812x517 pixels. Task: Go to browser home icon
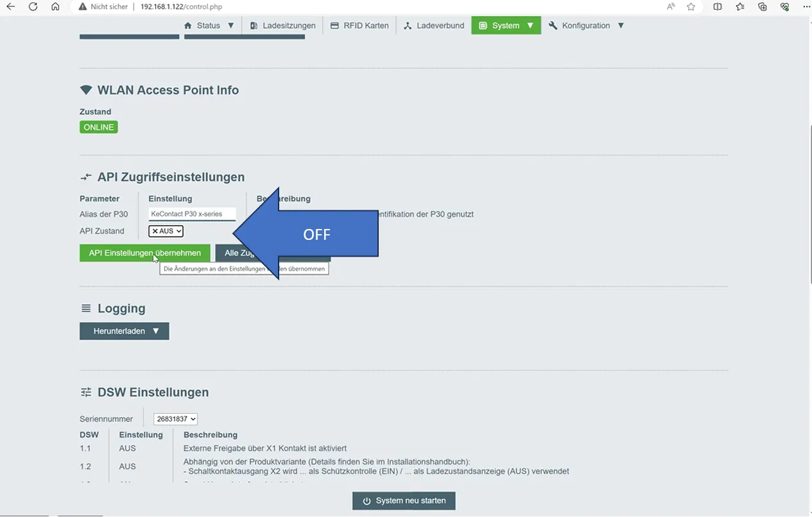pos(55,6)
